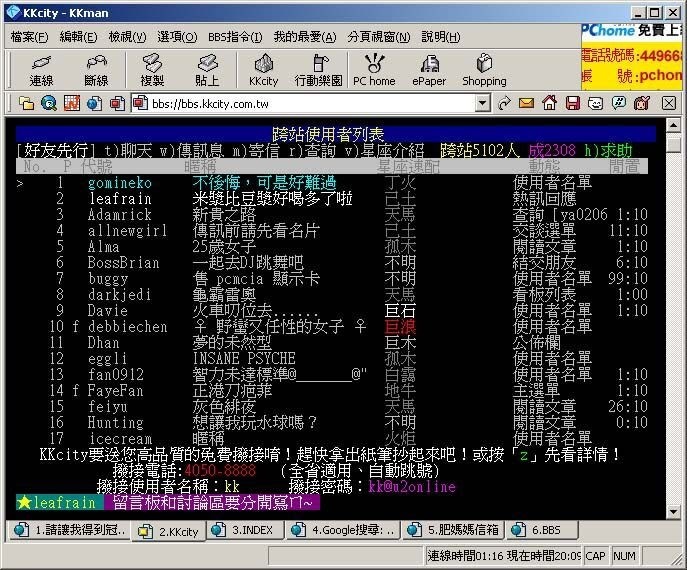
Task: Switch to the 6.BBS tab
Action: [x=542, y=530]
